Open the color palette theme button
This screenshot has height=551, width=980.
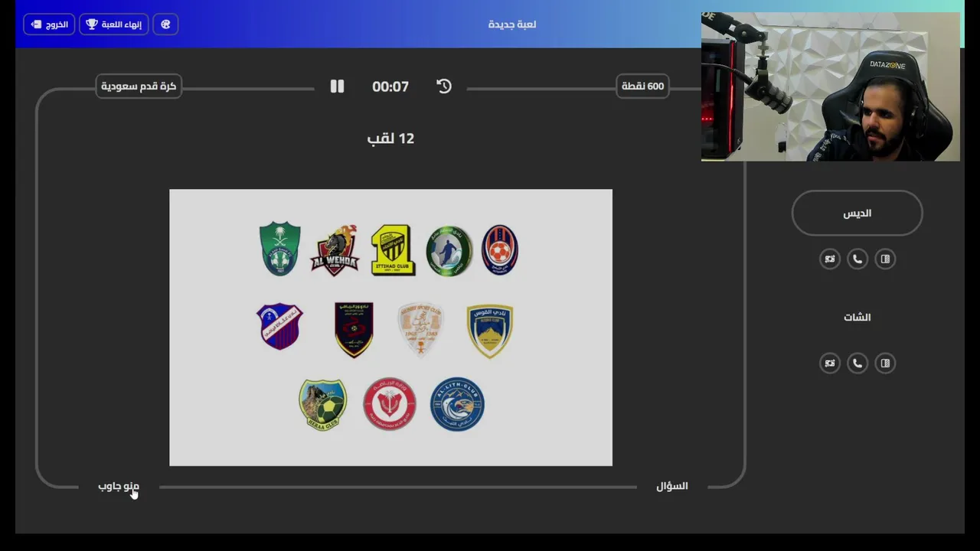(x=165, y=24)
